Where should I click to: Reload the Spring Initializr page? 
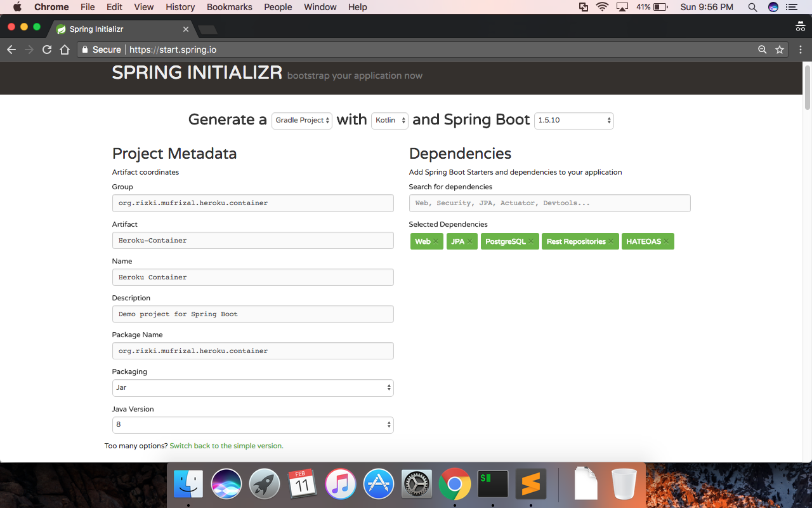pos(47,50)
